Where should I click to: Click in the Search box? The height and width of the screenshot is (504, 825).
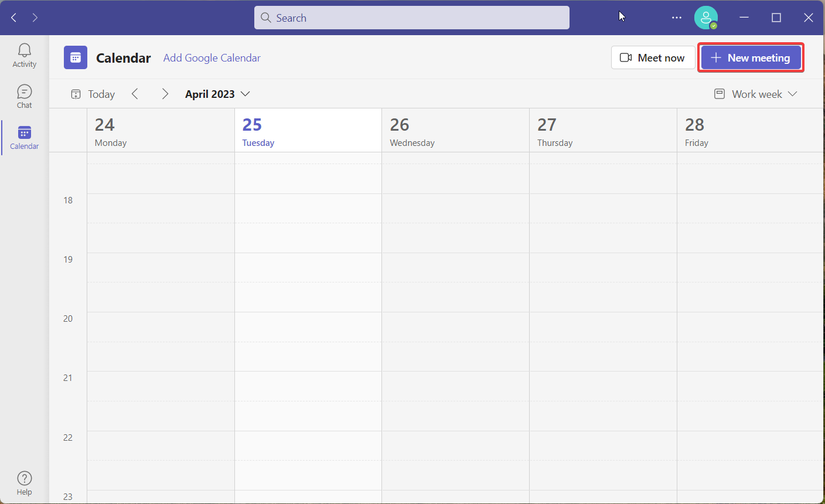(x=411, y=18)
